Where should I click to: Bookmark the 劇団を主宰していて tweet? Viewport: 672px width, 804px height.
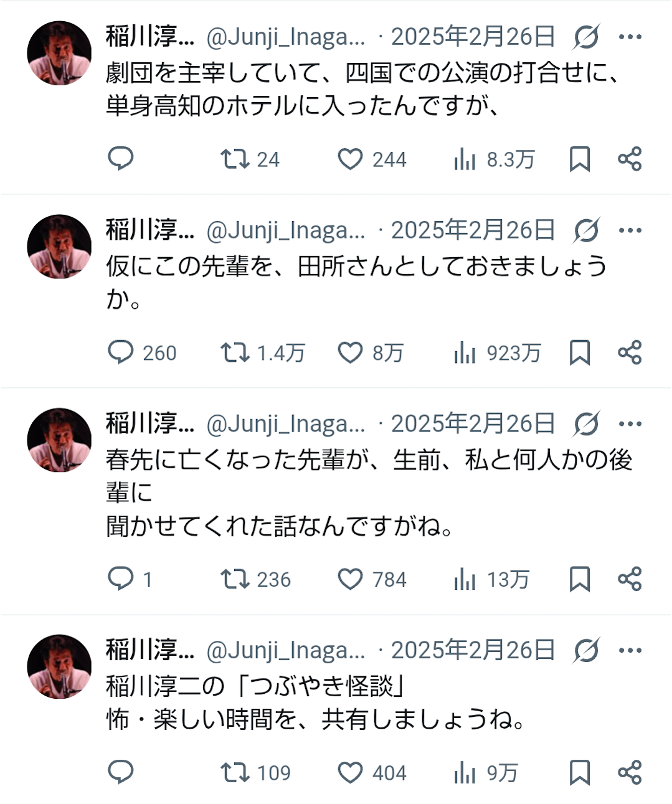tap(579, 159)
